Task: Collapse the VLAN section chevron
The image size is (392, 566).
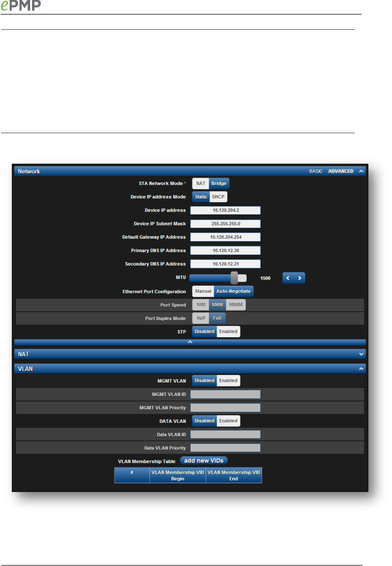Action: tap(361, 369)
